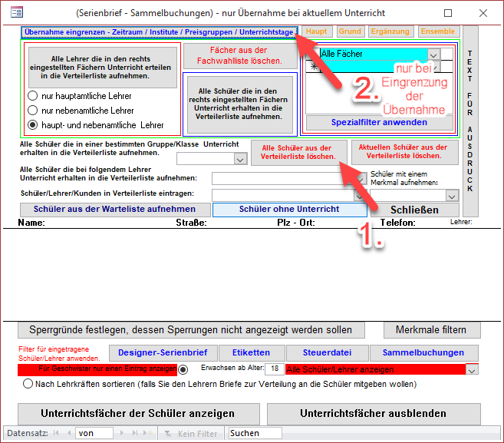Click the Schließen button
This screenshot has height=443, width=504.
415,210
